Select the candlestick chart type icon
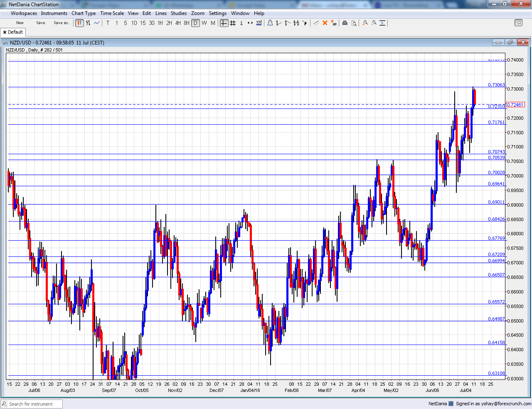The image size is (532, 409). point(79,23)
